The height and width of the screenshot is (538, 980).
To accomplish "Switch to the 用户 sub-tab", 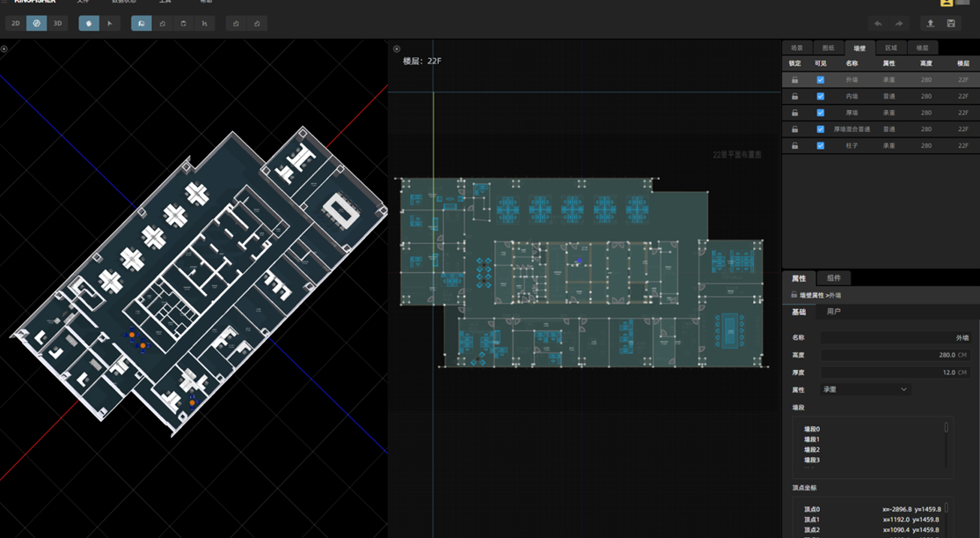I will click(x=834, y=312).
